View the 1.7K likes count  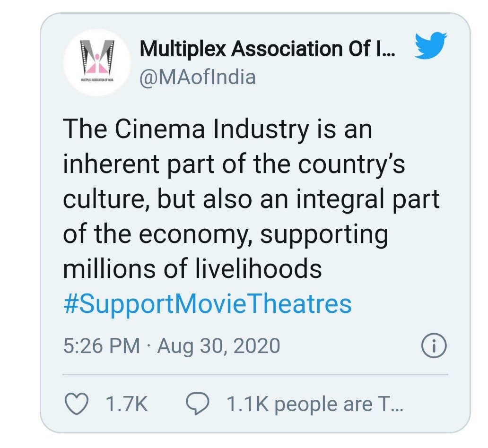click(x=127, y=404)
